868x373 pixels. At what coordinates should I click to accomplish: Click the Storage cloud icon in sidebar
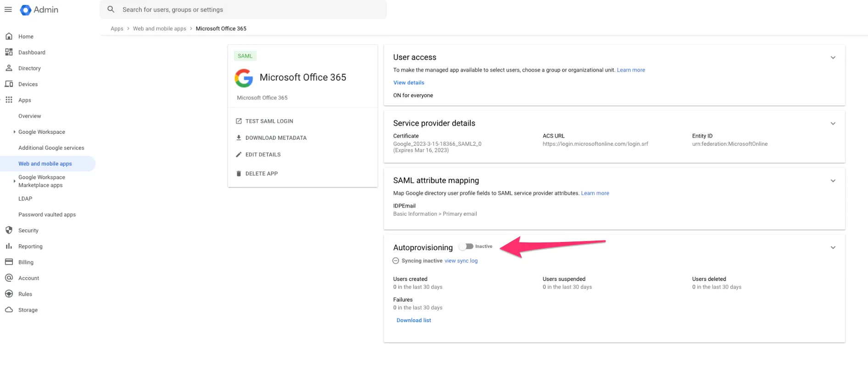pyautogui.click(x=9, y=310)
